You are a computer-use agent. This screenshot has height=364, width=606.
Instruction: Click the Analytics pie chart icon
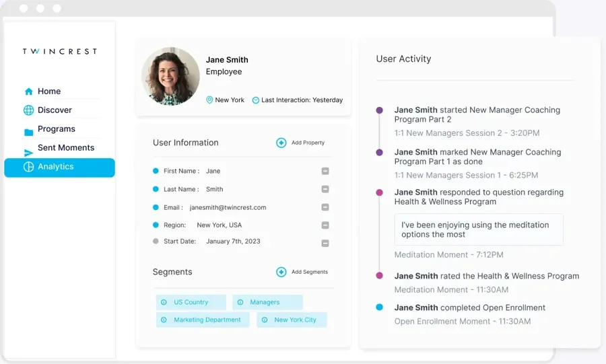pyautogui.click(x=28, y=167)
